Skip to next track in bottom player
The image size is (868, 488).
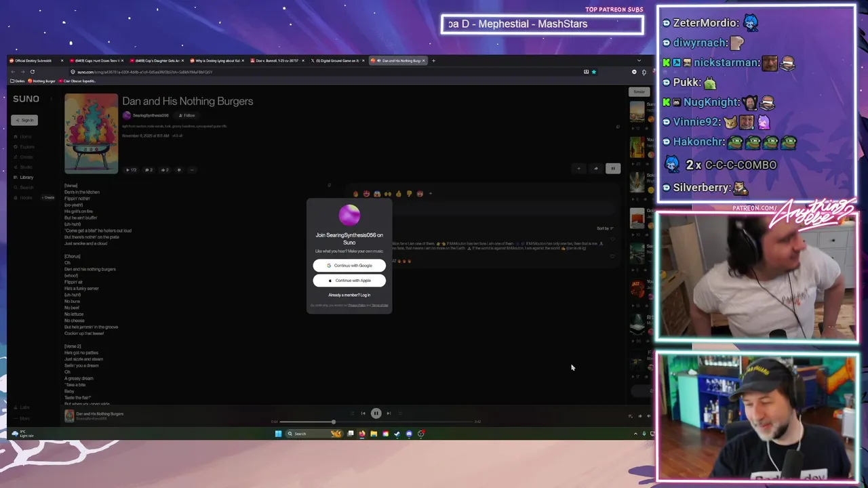point(389,413)
